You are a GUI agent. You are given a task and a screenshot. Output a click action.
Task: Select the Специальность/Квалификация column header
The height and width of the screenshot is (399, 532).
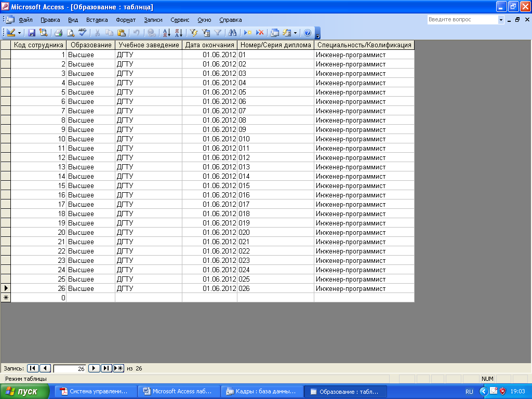(364, 45)
